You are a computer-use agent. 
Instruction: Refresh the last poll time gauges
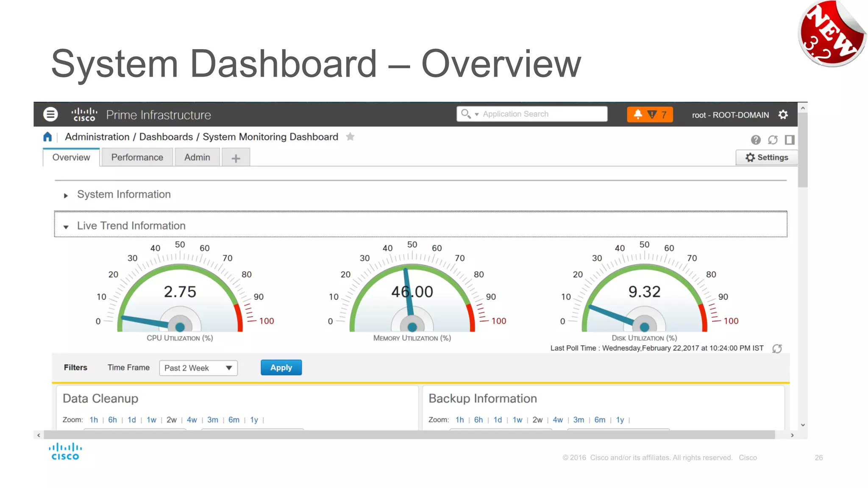click(x=776, y=349)
